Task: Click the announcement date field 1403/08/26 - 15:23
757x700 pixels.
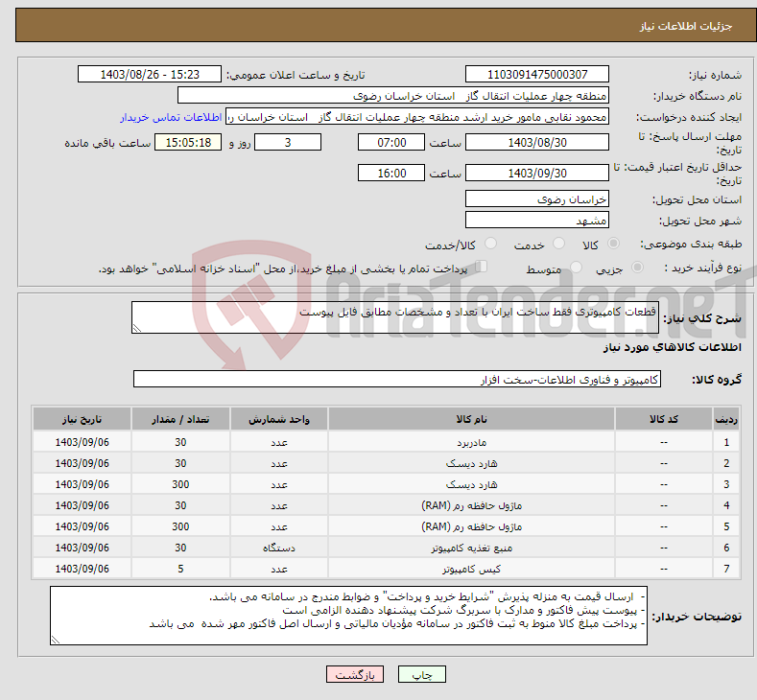Action: (150, 74)
